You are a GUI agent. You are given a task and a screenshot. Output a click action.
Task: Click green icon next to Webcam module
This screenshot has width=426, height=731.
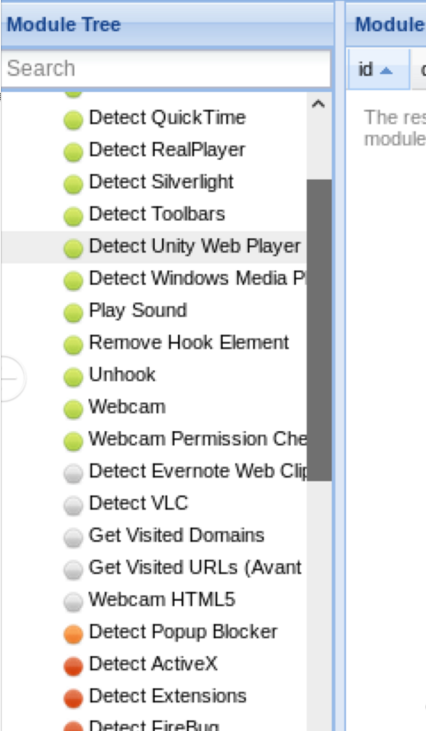coord(73,409)
